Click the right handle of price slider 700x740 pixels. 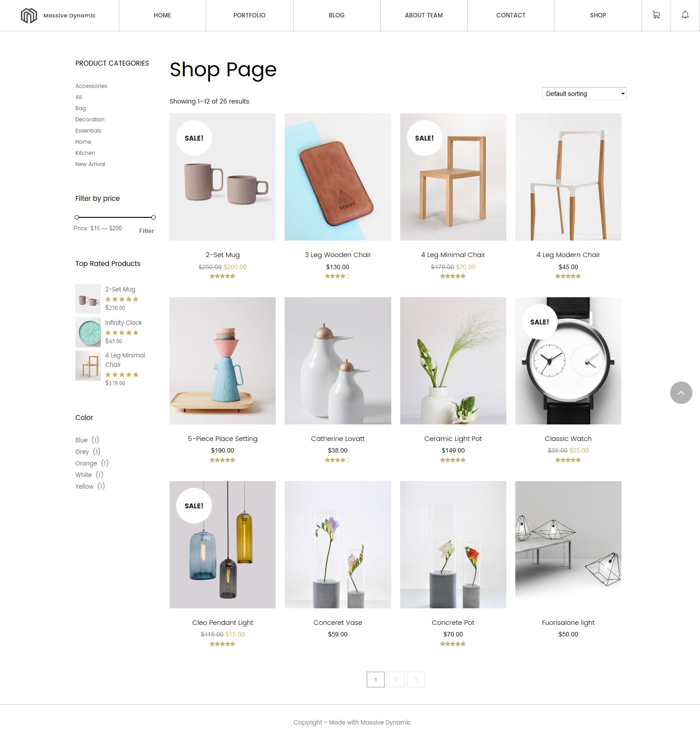pos(153,217)
